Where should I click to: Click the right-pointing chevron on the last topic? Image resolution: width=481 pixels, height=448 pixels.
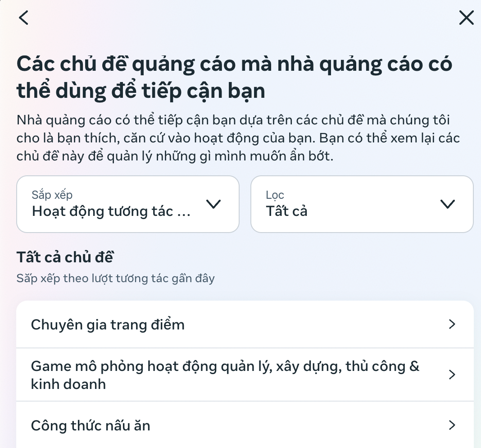click(x=452, y=425)
